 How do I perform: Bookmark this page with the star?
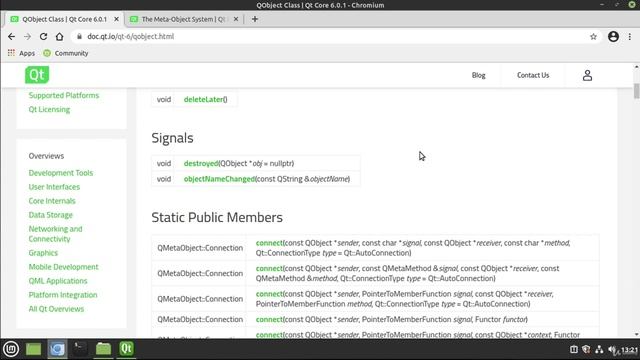coord(593,37)
